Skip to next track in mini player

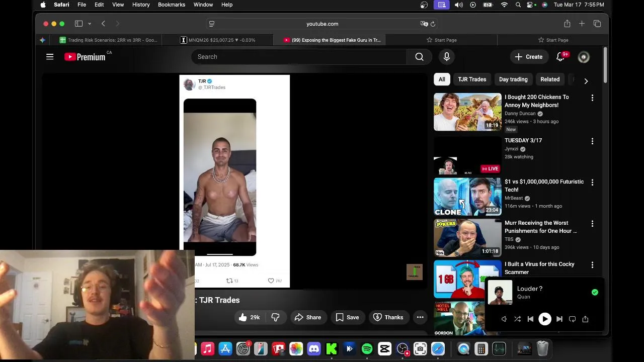point(559,319)
